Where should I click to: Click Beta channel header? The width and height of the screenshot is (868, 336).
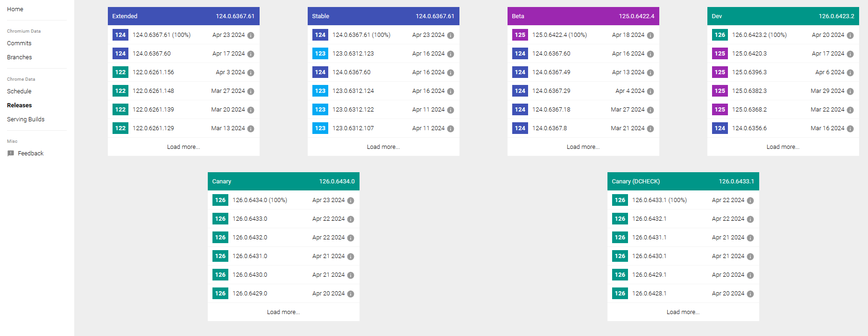(583, 16)
